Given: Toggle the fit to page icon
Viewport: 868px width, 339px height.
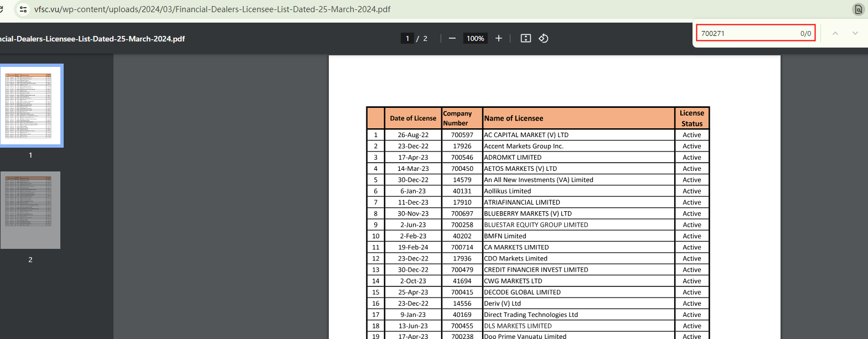Looking at the screenshot, I should [526, 38].
